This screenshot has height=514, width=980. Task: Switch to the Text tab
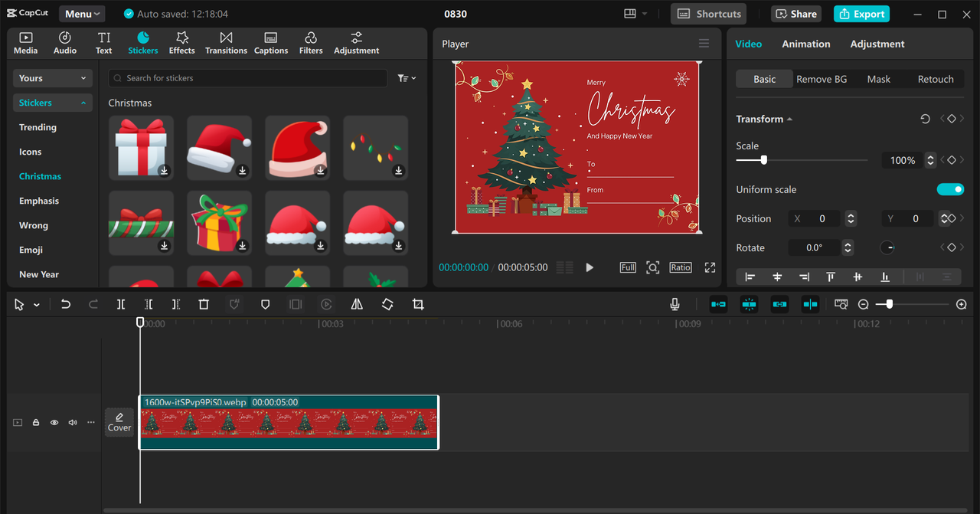(x=104, y=43)
